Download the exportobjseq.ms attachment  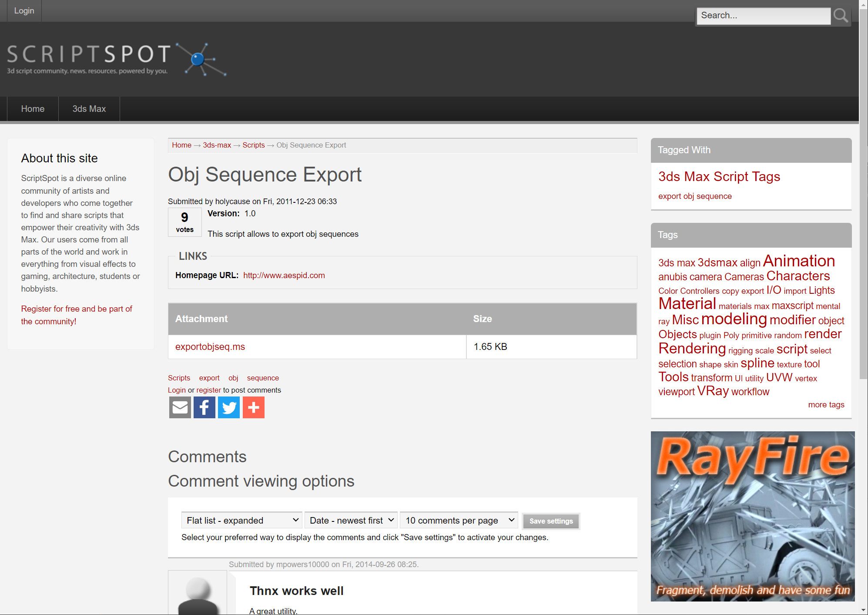click(x=210, y=346)
